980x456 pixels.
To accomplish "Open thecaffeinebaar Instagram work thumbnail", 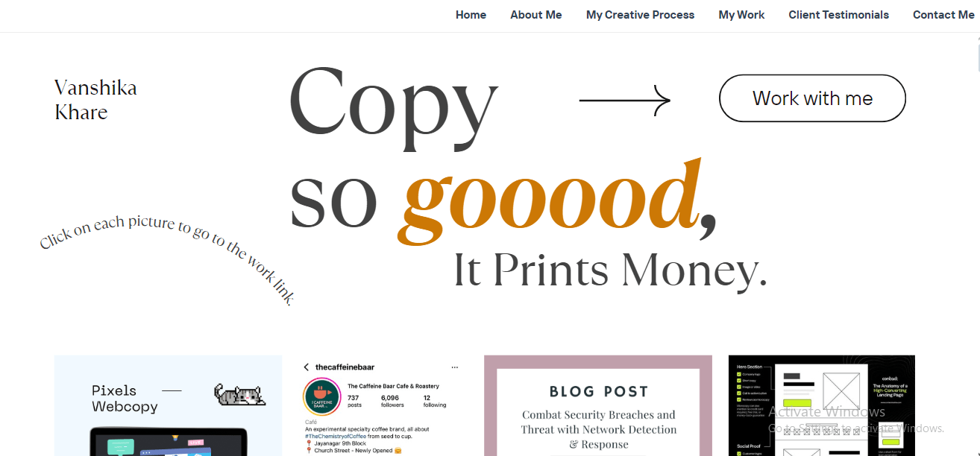I will [x=382, y=405].
